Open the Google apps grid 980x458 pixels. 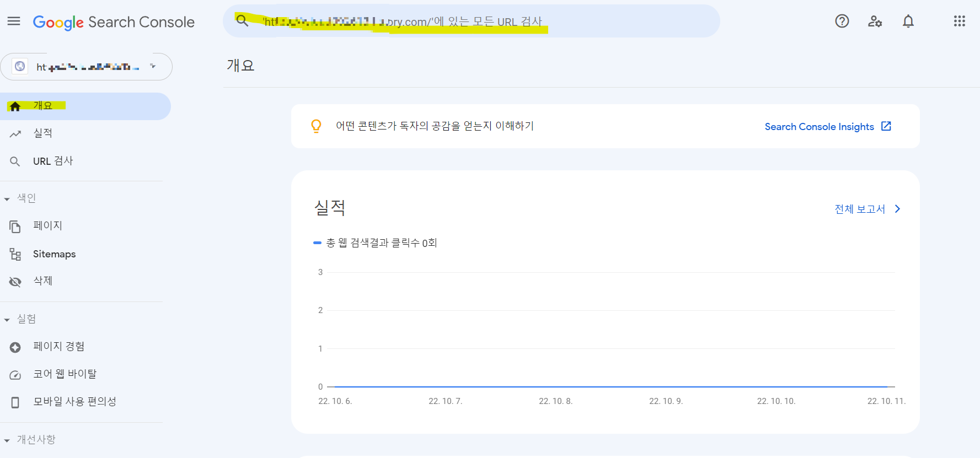tap(960, 21)
